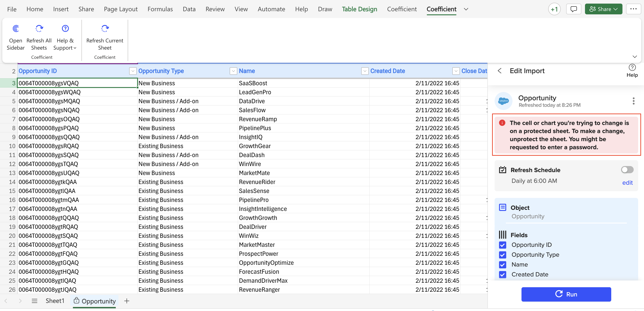Uncheck the Created Date field

point(502,274)
